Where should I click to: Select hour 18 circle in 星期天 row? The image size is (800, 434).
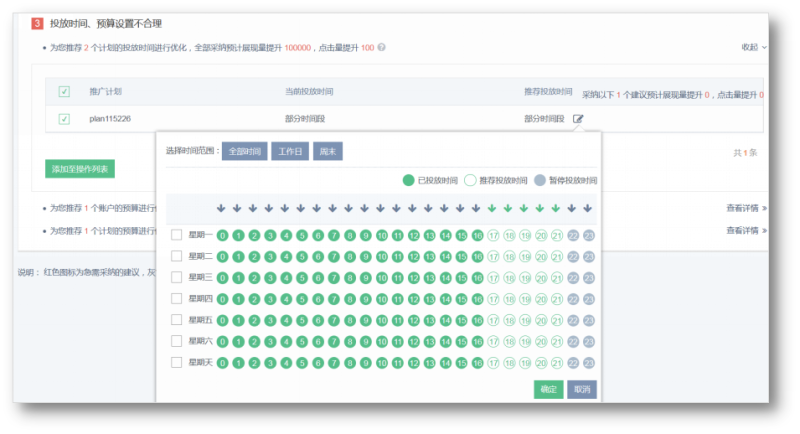pos(509,363)
